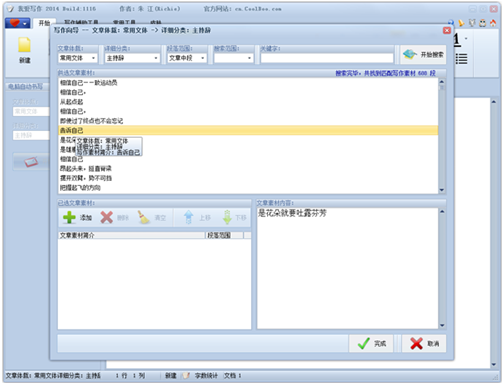
Task: Open the 详细分类 dropdown showing 主持辞
Action: click(132, 58)
